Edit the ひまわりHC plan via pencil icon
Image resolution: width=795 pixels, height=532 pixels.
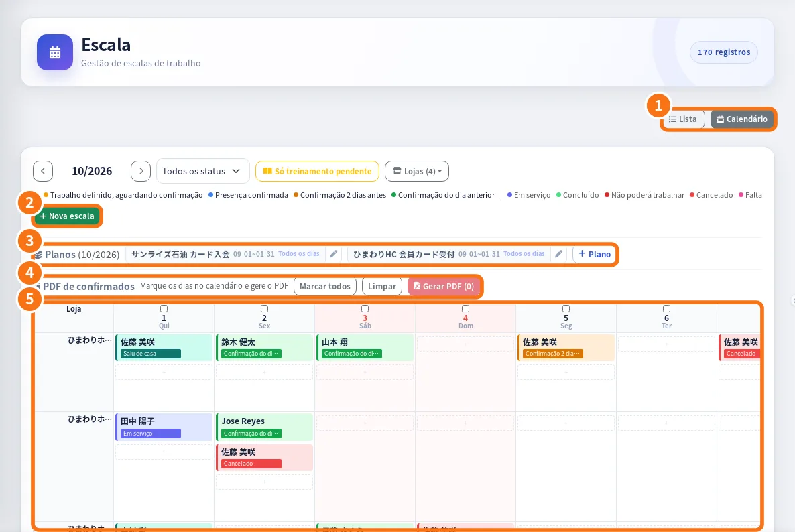[559, 254]
